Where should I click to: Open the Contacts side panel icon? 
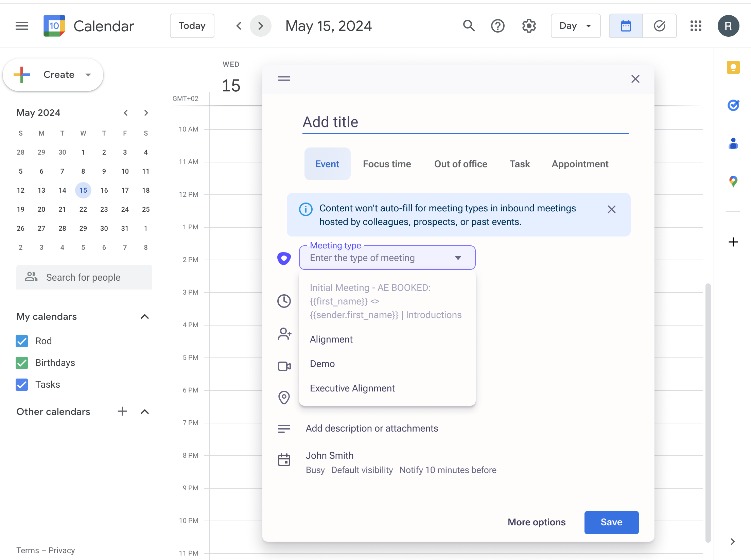[x=733, y=143]
